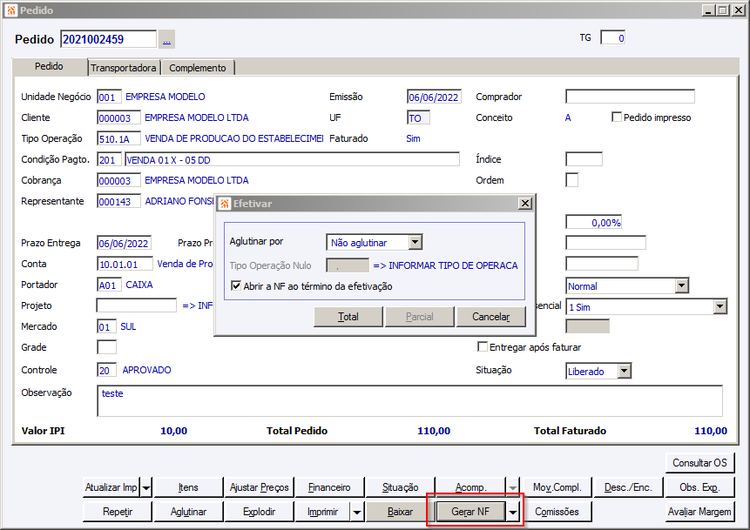Click the Grade input field
Image resolution: width=750 pixels, height=530 pixels.
click(x=107, y=347)
